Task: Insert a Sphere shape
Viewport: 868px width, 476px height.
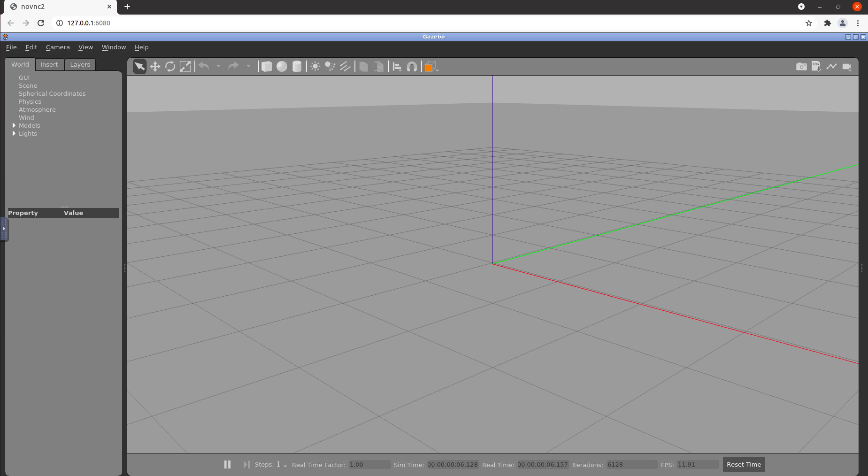Action: pyautogui.click(x=282, y=67)
